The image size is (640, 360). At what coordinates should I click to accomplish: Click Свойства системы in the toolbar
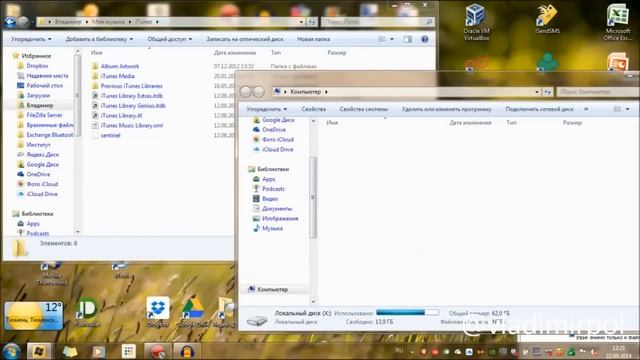tap(364, 109)
